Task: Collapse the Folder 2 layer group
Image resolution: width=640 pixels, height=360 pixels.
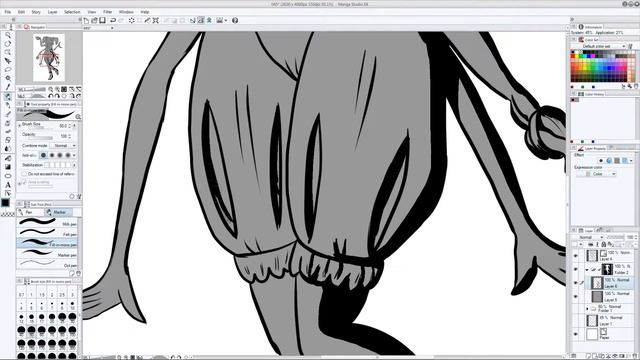Action: click(x=587, y=270)
